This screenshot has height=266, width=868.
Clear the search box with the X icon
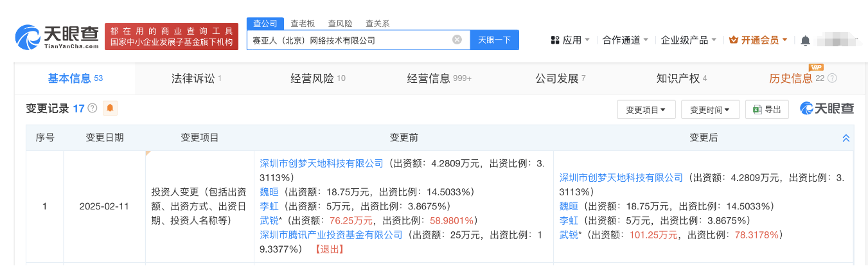pyautogui.click(x=457, y=40)
